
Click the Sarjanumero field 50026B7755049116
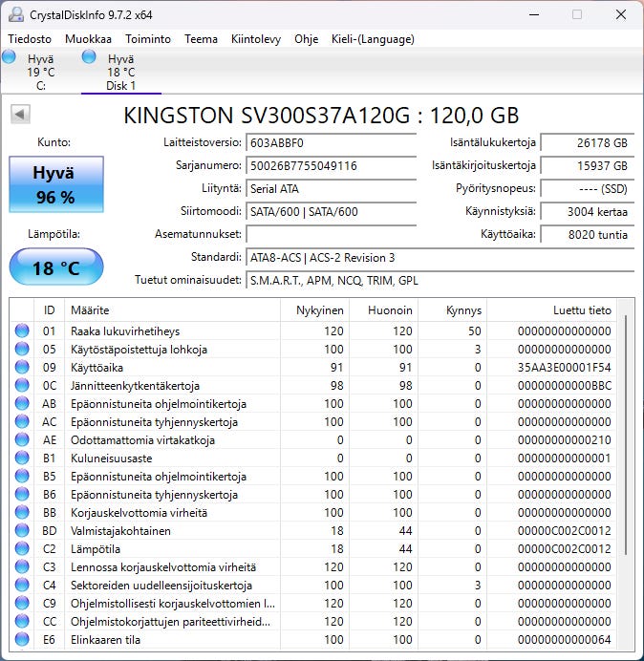coord(331,165)
